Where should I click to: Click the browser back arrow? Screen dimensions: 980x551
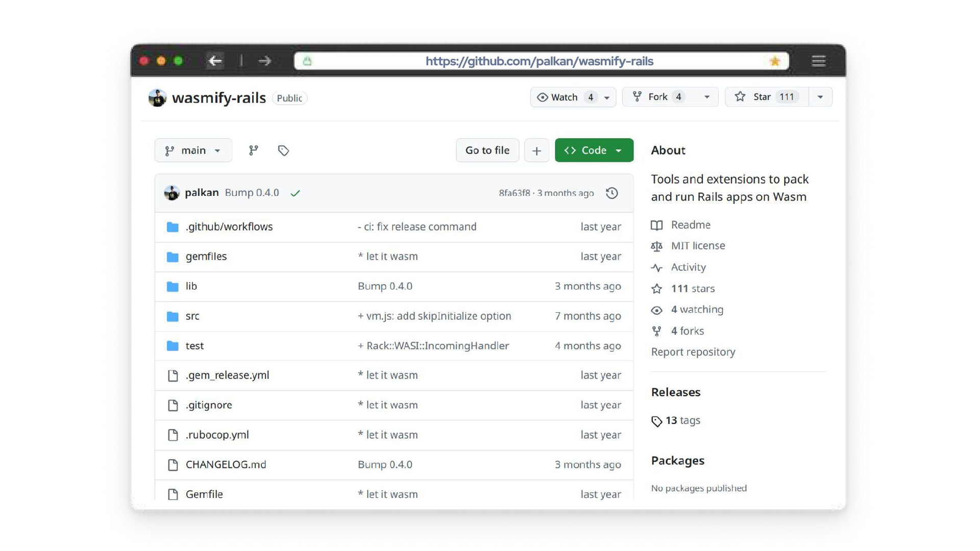point(215,61)
